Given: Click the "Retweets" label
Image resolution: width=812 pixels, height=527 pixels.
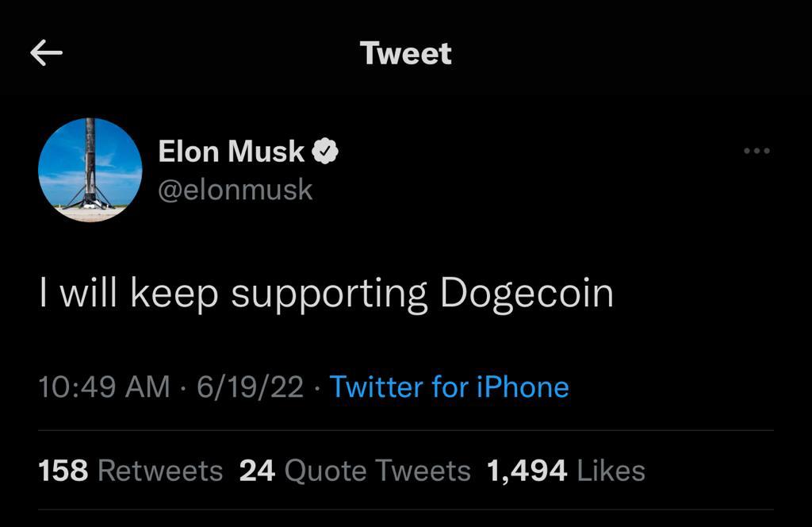Looking at the screenshot, I should pyautogui.click(x=159, y=471).
